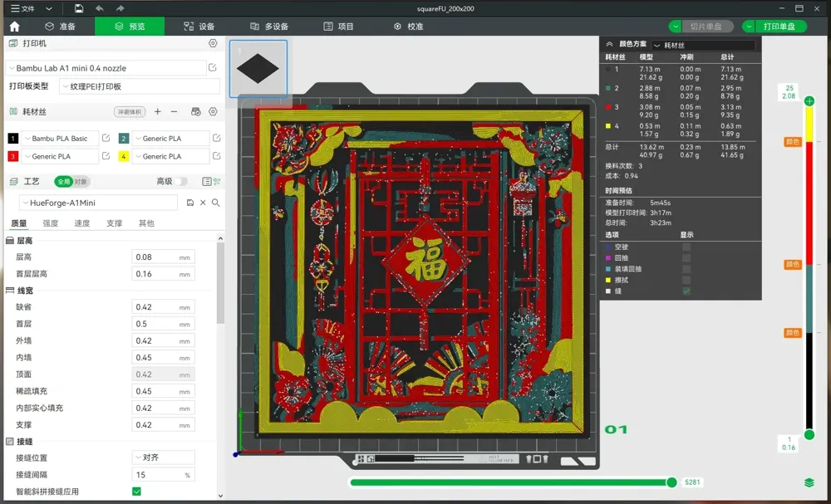
Task: Open the filament settings gear in 耗材丝 header
Action: coord(213,112)
